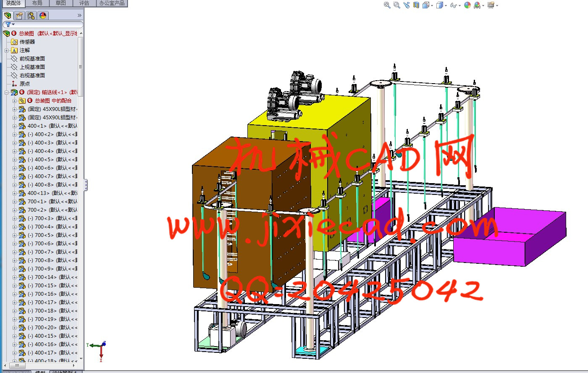The width and height of the screenshot is (588, 373).
Task: Collapse the 输送线<1> subassembly node
Action: (x=6, y=92)
